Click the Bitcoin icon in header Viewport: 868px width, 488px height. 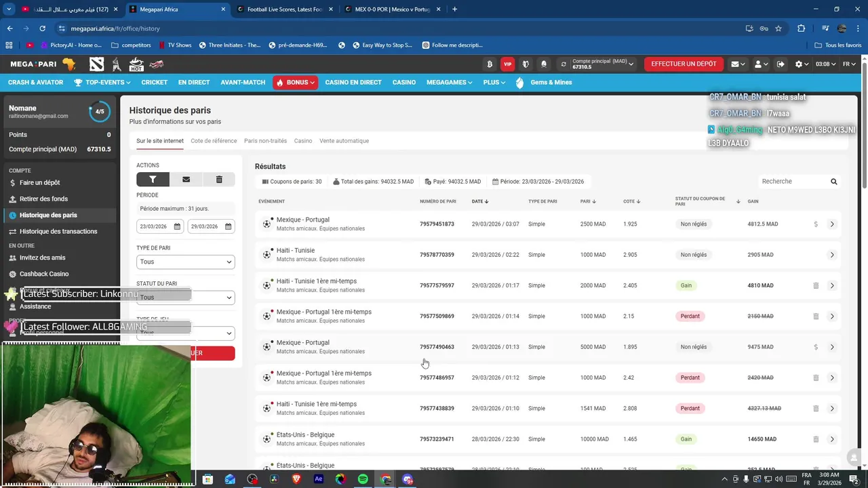pyautogui.click(x=490, y=64)
